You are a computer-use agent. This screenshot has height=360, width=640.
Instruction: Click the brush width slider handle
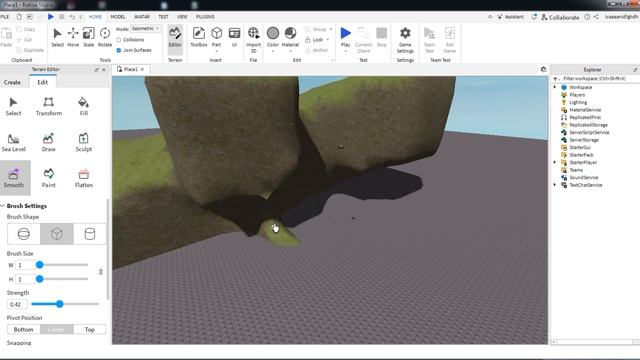40,265
